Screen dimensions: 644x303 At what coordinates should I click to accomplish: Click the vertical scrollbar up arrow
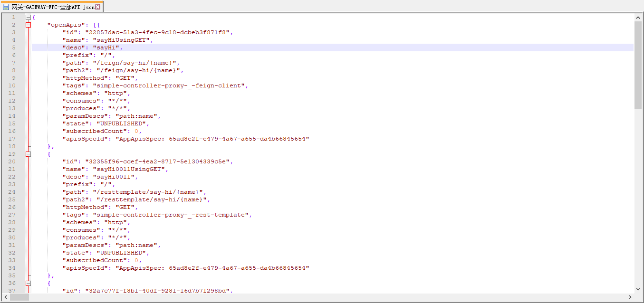click(638, 18)
